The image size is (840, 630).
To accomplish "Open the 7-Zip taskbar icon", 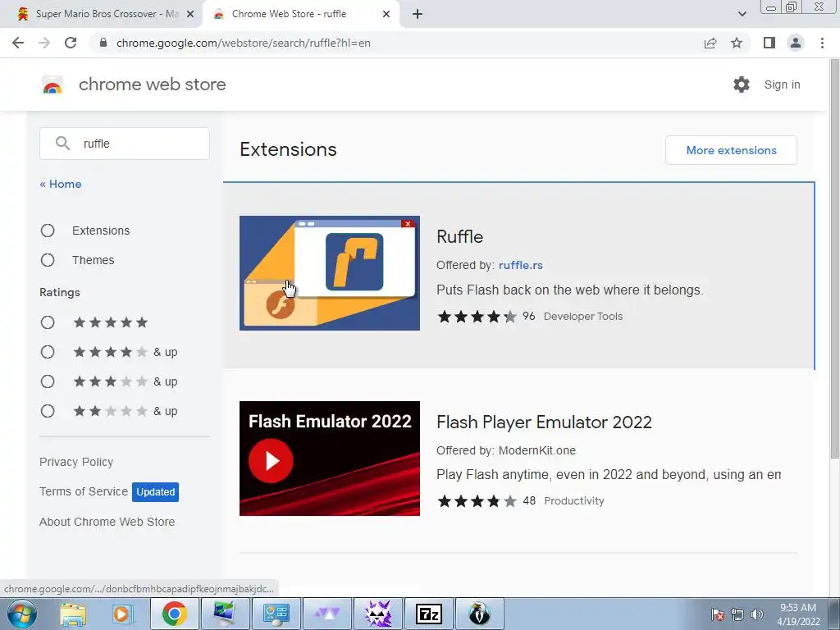I will (x=428, y=614).
